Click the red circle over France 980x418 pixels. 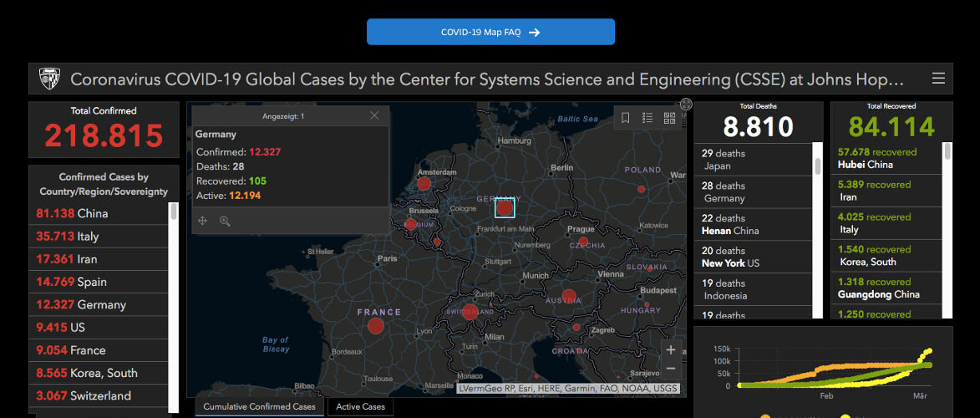tap(376, 326)
